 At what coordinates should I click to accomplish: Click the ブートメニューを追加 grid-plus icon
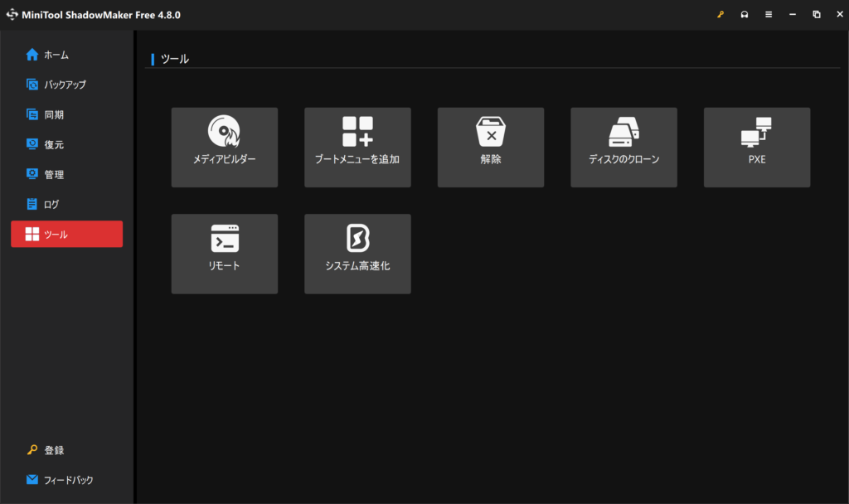tap(357, 132)
